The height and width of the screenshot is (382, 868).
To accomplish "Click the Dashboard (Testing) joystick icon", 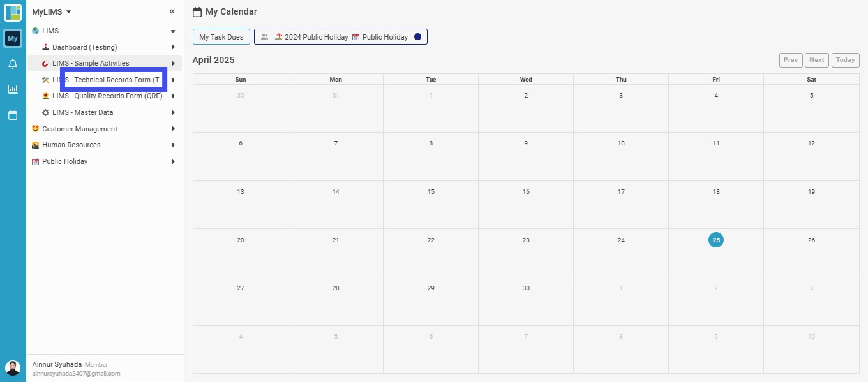I will [45, 47].
